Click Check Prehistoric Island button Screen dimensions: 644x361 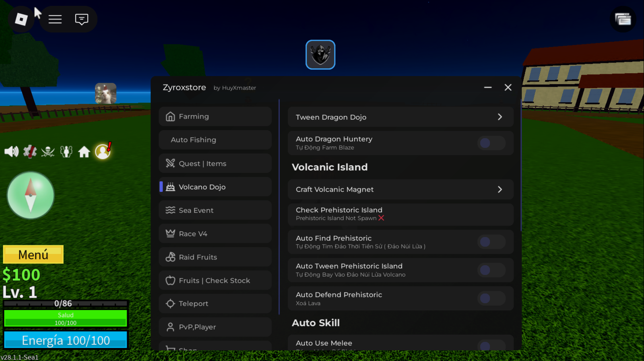coord(400,214)
